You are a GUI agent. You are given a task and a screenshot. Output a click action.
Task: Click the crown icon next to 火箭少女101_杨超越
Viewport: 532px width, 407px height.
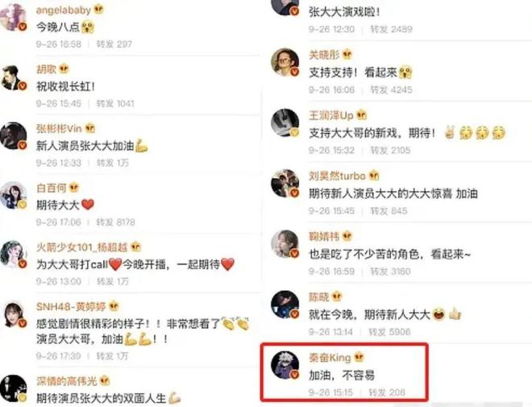click(135, 247)
